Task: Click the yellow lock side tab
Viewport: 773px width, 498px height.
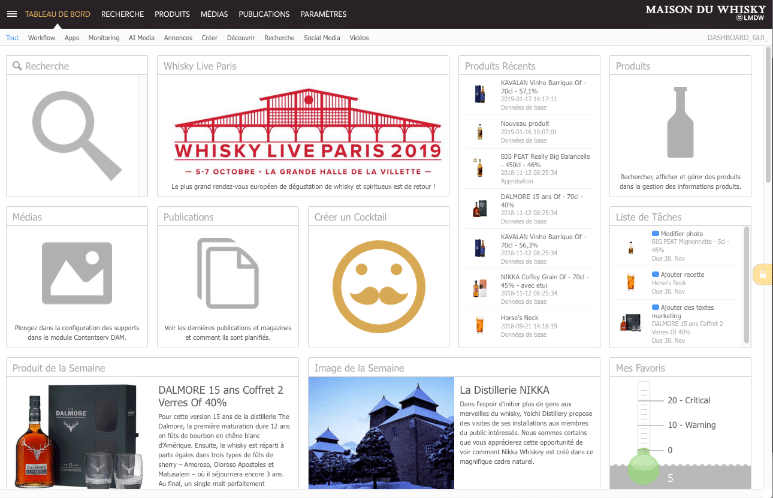Action: [x=763, y=274]
